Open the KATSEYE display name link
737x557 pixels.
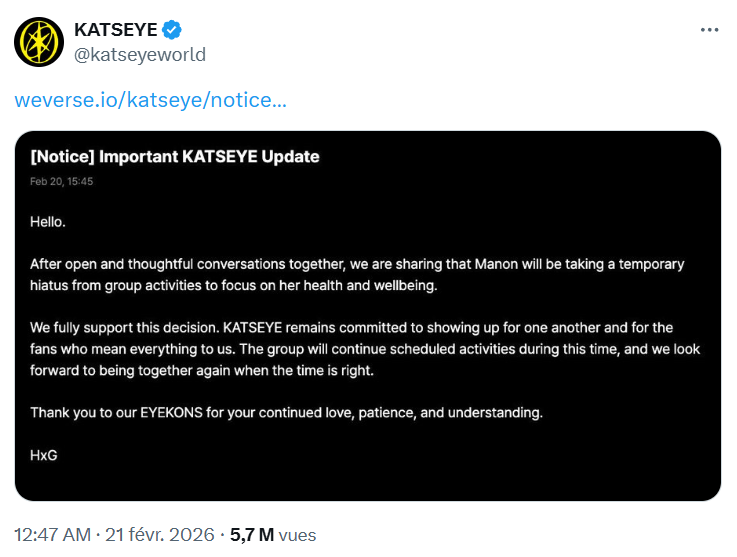[115, 30]
